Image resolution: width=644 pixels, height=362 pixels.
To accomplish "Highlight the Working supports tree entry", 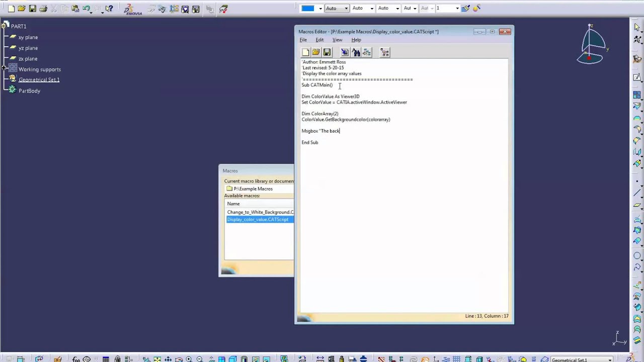I will point(40,69).
